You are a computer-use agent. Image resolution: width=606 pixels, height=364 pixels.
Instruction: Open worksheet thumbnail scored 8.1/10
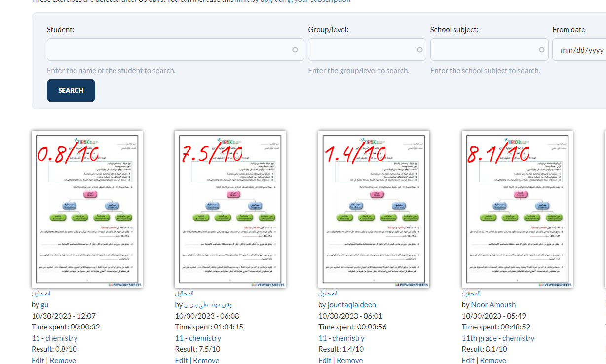(517, 209)
